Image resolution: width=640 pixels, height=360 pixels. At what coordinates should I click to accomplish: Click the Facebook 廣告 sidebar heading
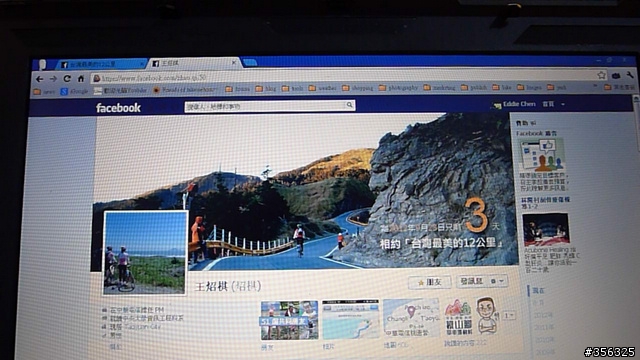click(x=536, y=133)
